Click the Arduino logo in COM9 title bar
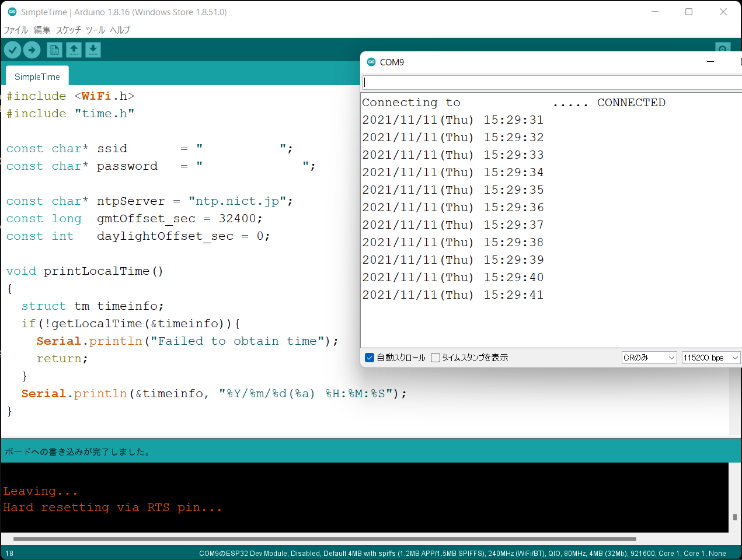 coord(371,62)
